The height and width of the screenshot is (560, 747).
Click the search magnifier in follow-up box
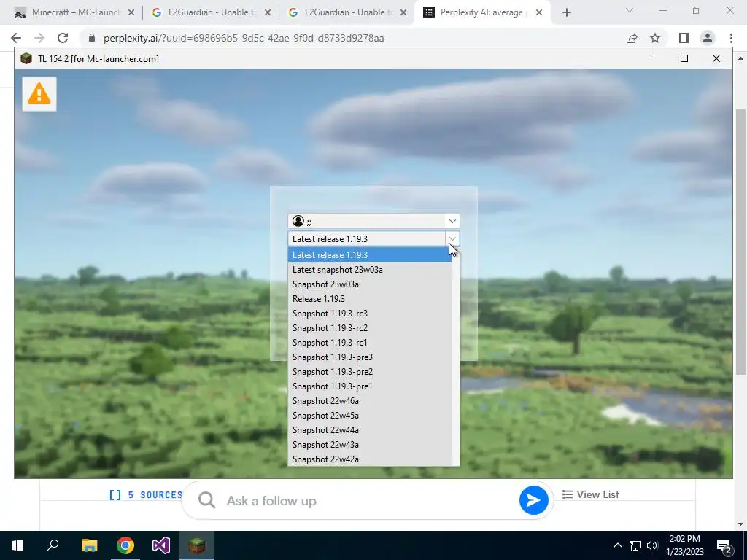(206, 500)
